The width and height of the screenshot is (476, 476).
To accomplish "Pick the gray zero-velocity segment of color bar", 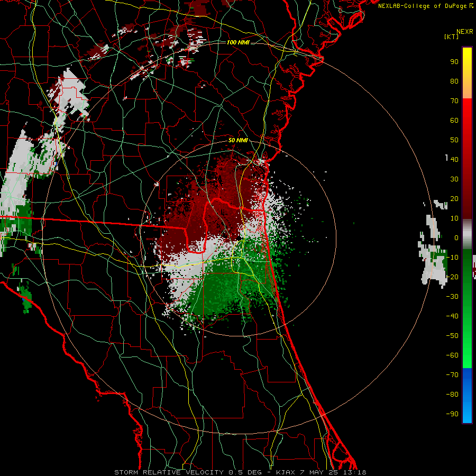I will pyautogui.click(x=467, y=234).
